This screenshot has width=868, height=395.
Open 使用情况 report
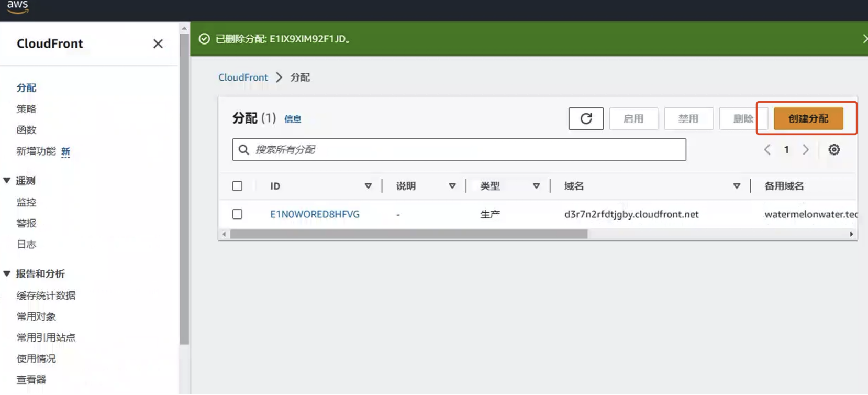click(36, 358)
